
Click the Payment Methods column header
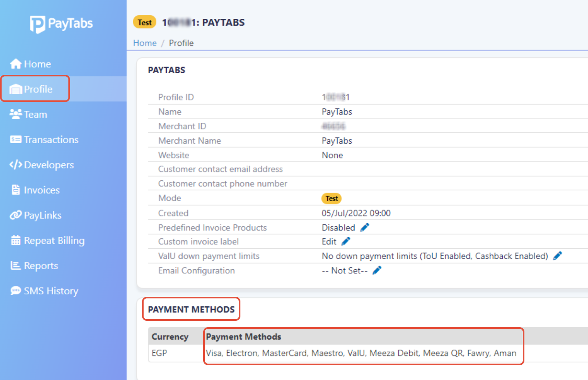(x=244, y=337)
